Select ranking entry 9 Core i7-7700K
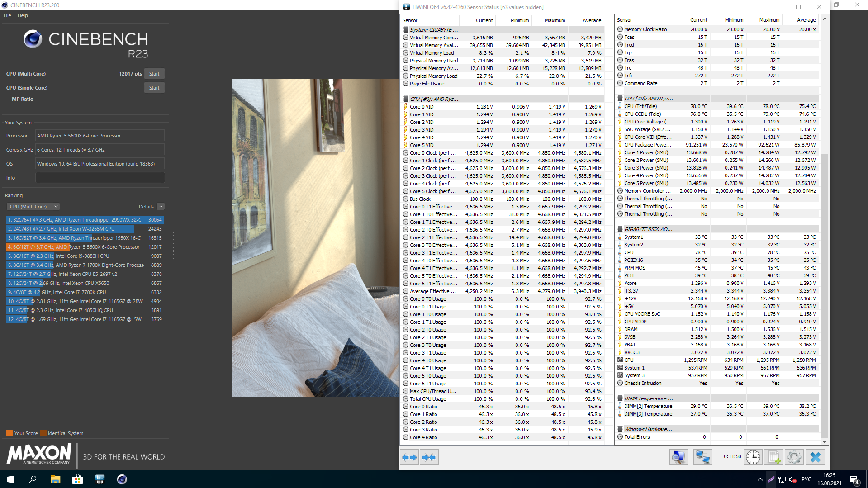Viewport: 868px width, 488px height. tap(85, 292)
